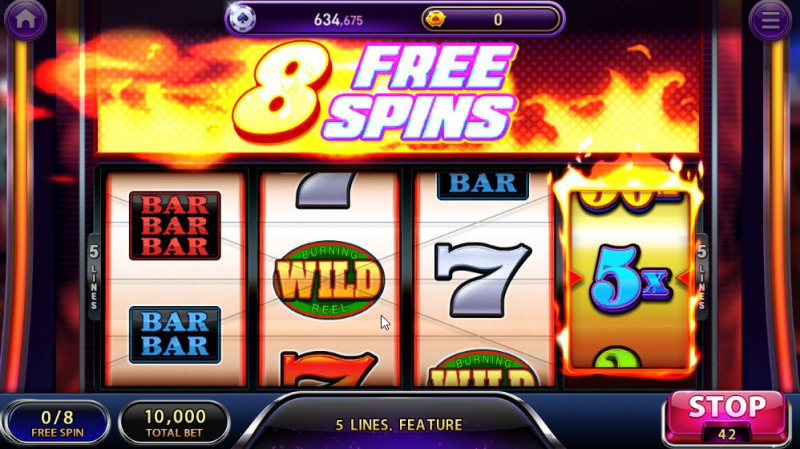
Task: Click the red triple BAR symbol
Action: coord(175,226)
